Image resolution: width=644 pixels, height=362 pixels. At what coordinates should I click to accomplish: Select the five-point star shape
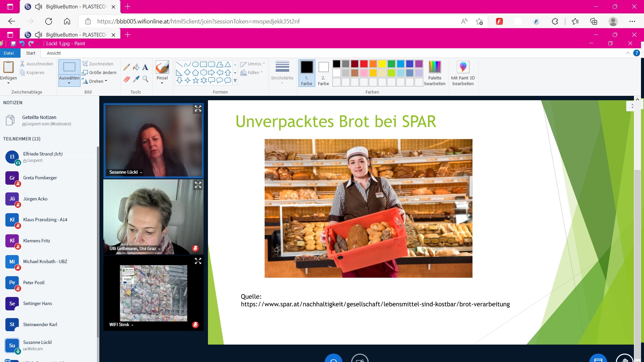tap(196, 80)
